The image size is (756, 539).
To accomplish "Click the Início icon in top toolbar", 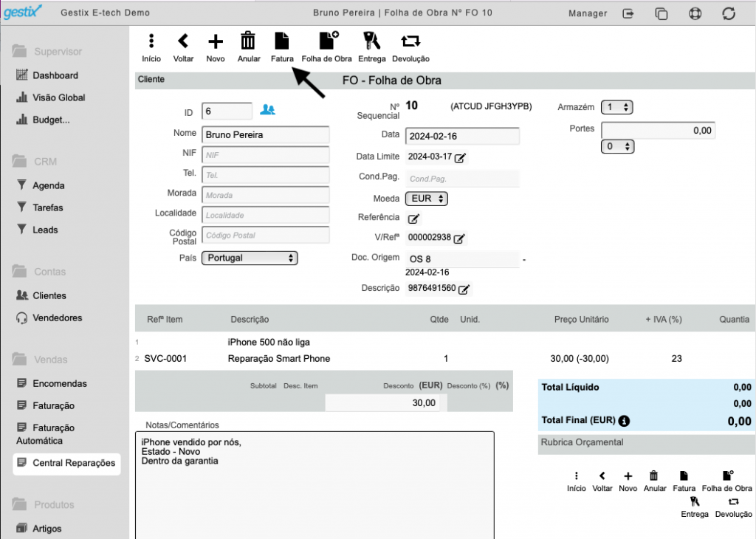I will tap(151, 41).
